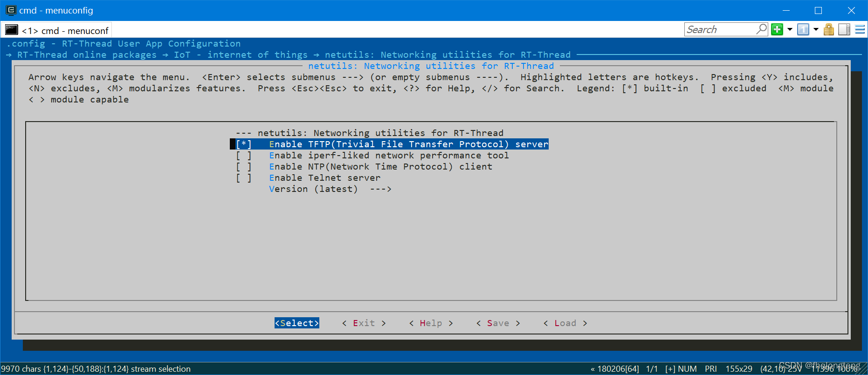This screenshot has width=868, height=375.
Task: Toggle Enable iperf-liked network performance tool
Action: click(x=244, y=156)
